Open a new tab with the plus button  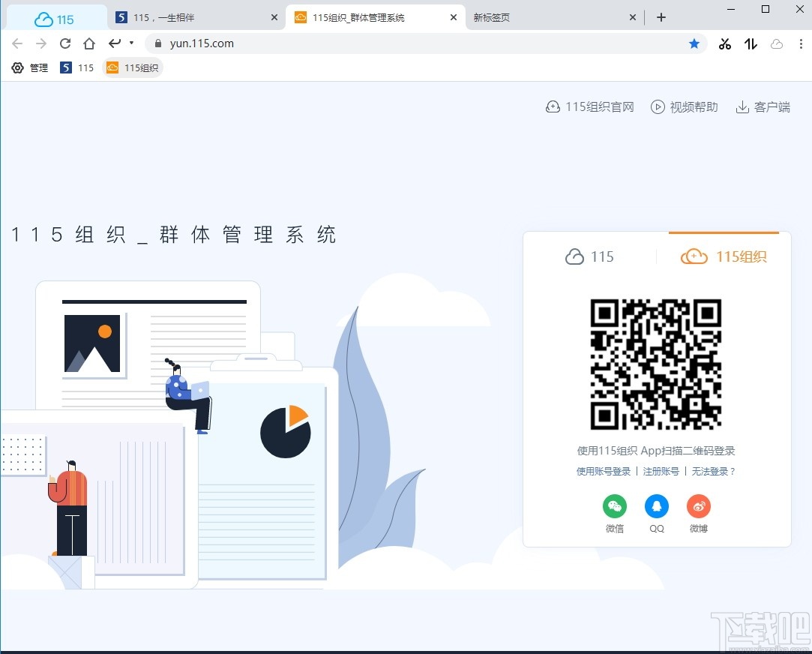tap(661, 17)
